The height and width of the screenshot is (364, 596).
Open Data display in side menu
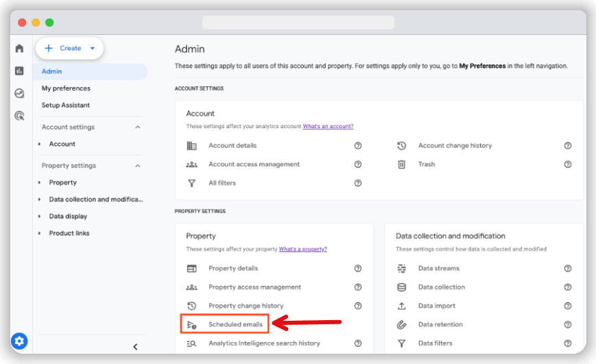pos(68,217)
